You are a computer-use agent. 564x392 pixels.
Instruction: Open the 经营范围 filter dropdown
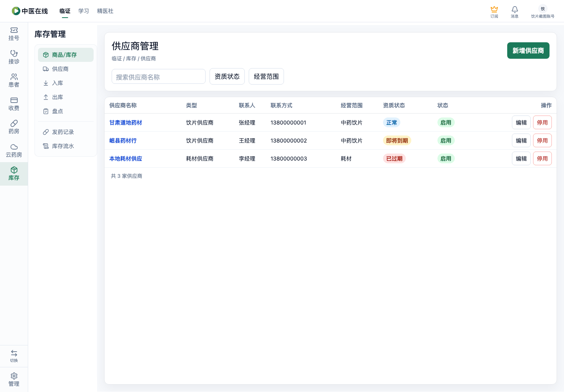click(x=266, y=76)
